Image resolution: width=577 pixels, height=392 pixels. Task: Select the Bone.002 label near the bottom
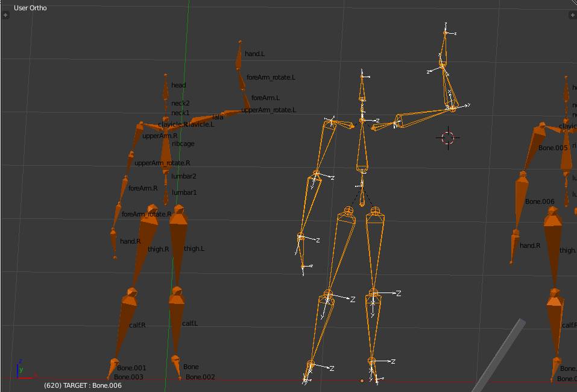(199, 377)
